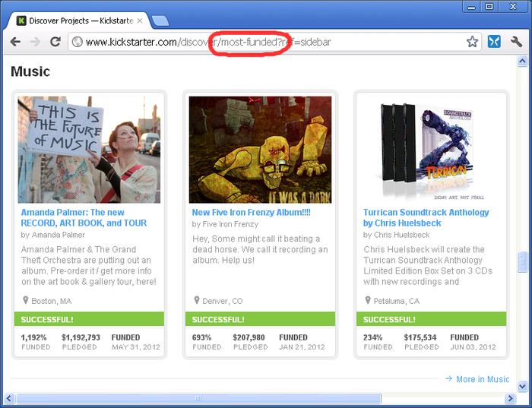
Task: Click map pin icon beside Boston, MA
Action: click(x=25, y=300)
